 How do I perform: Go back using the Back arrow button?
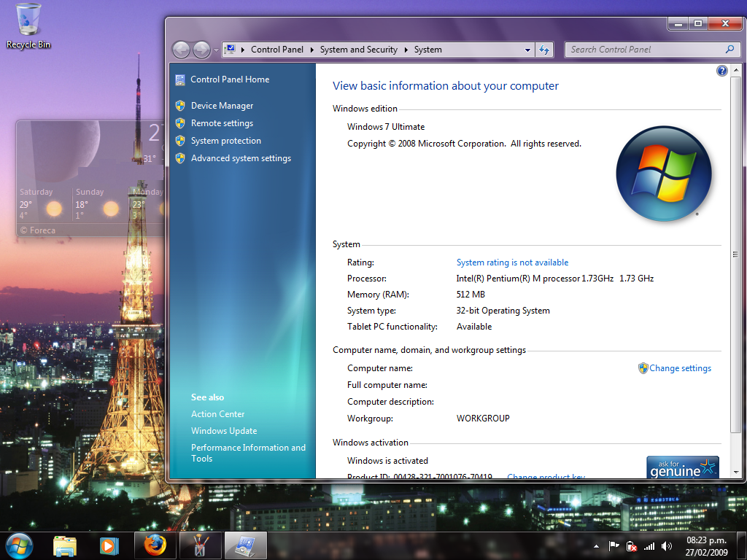coord(181,50)
